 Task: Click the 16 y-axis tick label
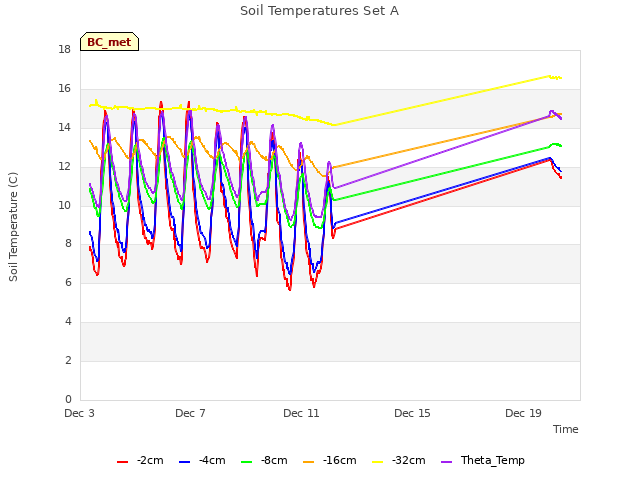pos(64,89)
